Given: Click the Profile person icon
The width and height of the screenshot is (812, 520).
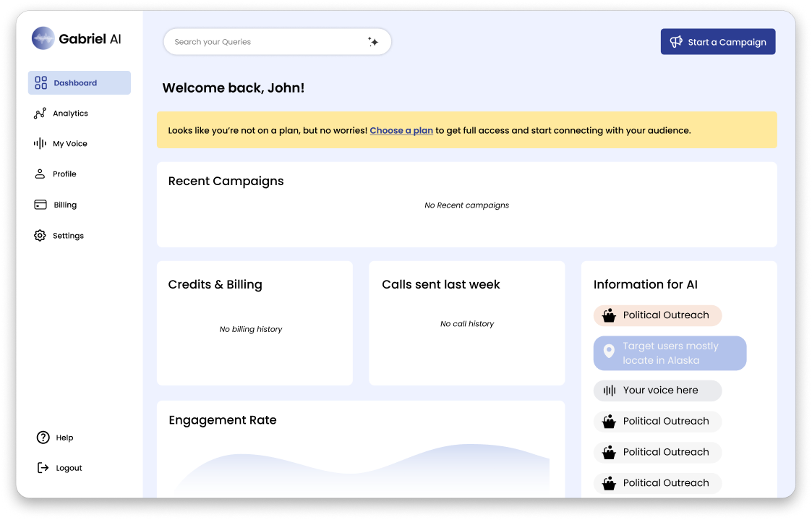Looking at the screenshot, I should click(40, 174).
